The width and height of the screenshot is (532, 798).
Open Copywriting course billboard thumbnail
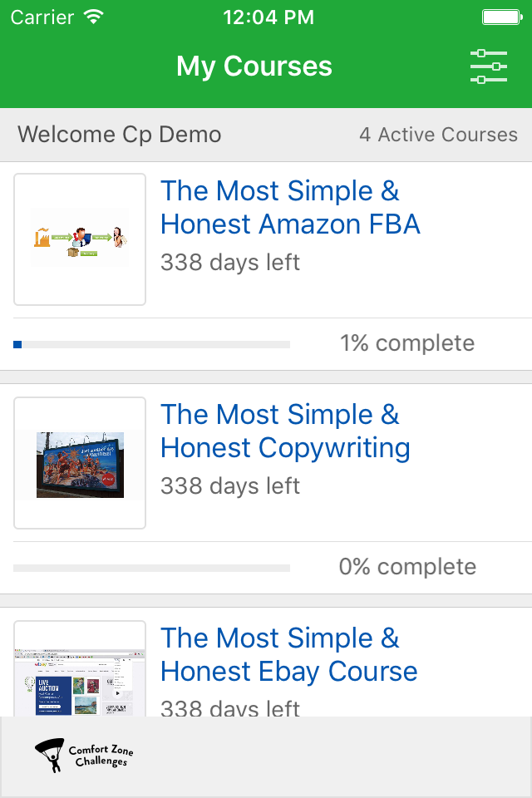[x=80, y=463]
